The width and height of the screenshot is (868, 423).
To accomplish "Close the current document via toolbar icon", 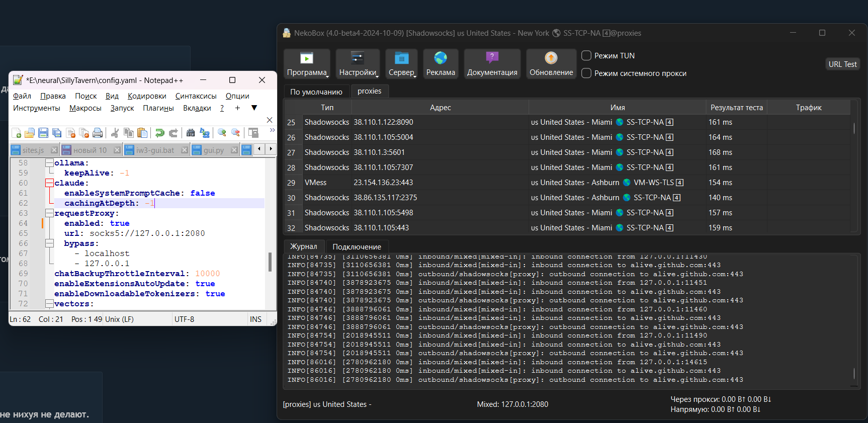I will [x=70, y=133].
